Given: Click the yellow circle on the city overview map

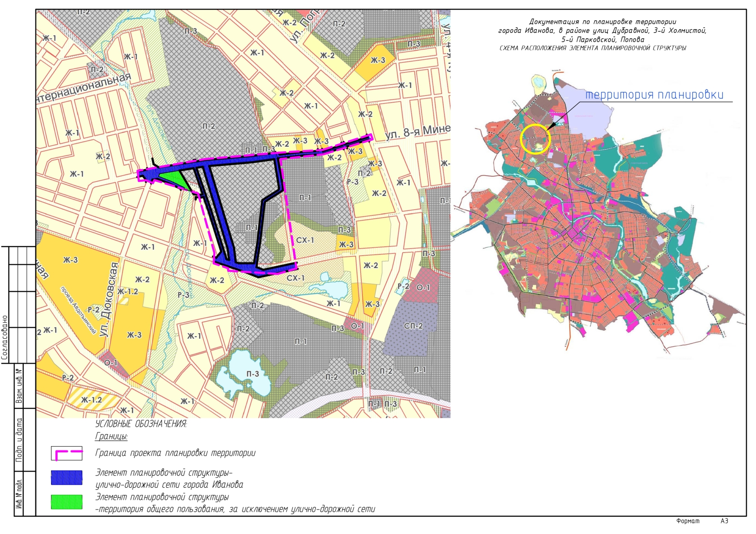Looking at the screenshot, I should tap(535, 139).
